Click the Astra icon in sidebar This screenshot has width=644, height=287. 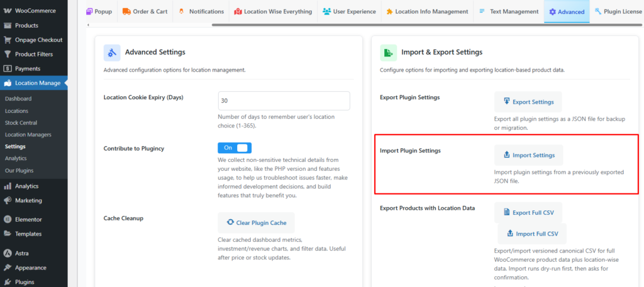8,254
